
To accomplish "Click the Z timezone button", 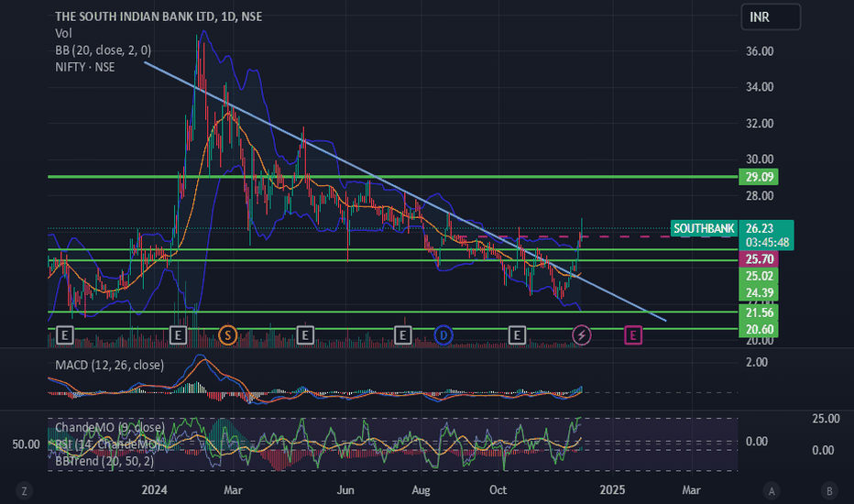I will (x=24, y=491).
